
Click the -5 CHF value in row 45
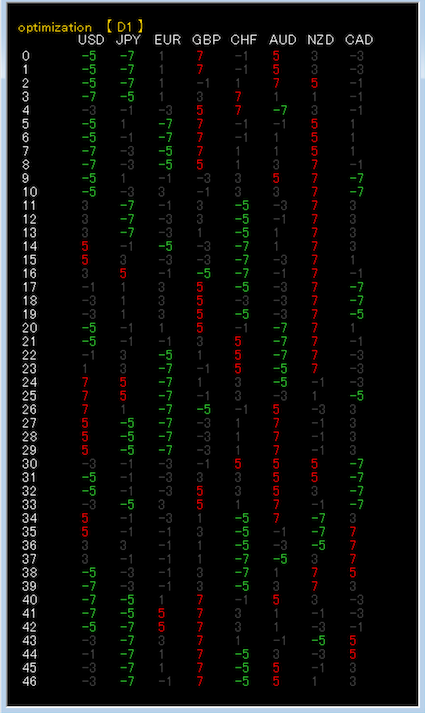242,668
